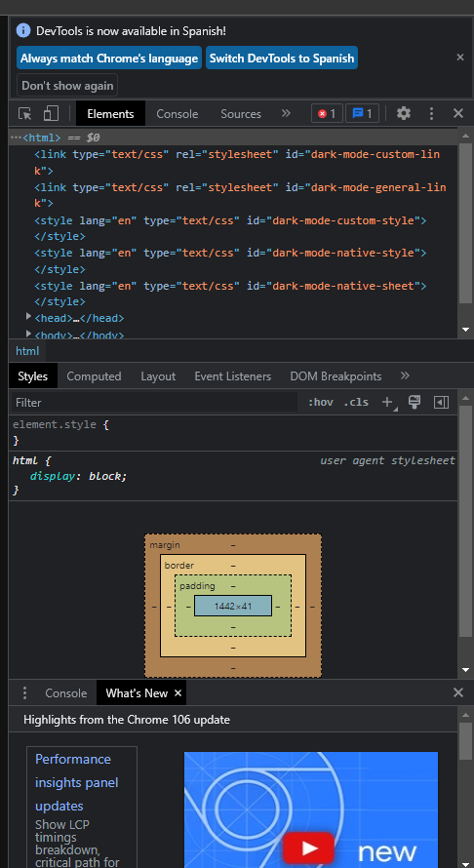Toggle rendering emulations paintbrush icon
This screenshot has width=474, height=868.
415,403
